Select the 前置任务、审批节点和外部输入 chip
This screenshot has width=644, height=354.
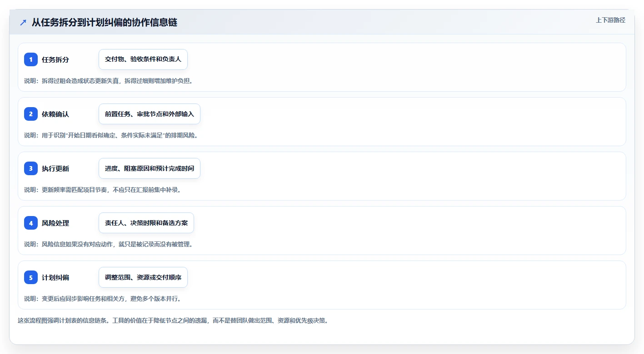(150, 114)
